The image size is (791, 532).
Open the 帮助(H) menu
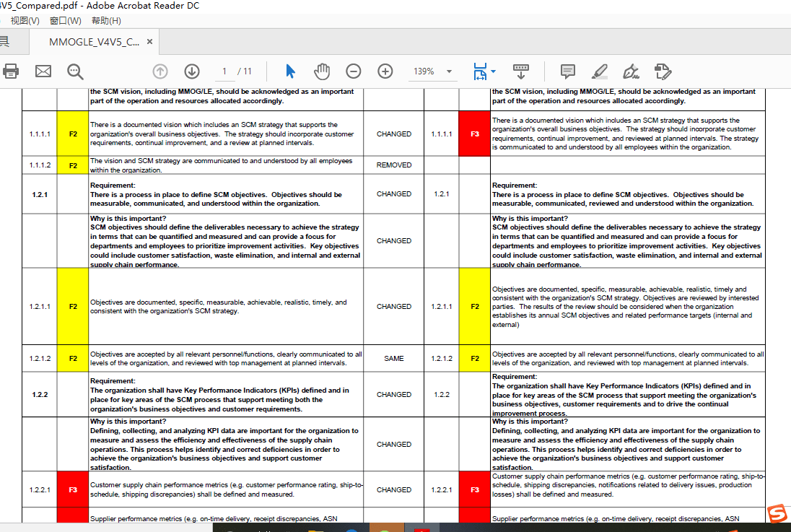click(x=106, y=21)
